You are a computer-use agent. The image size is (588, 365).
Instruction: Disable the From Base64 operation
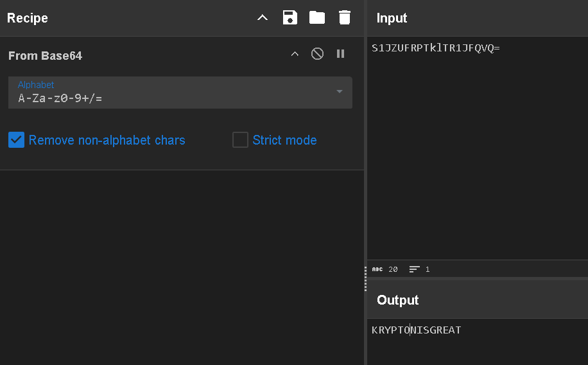pyautogui.click(x=317, y=54)
